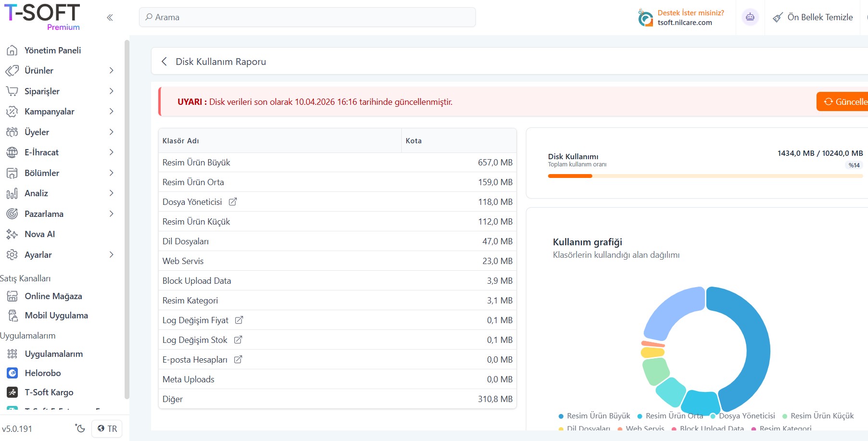Open the E-posta Hesapları link icon

tap(238, 360)
